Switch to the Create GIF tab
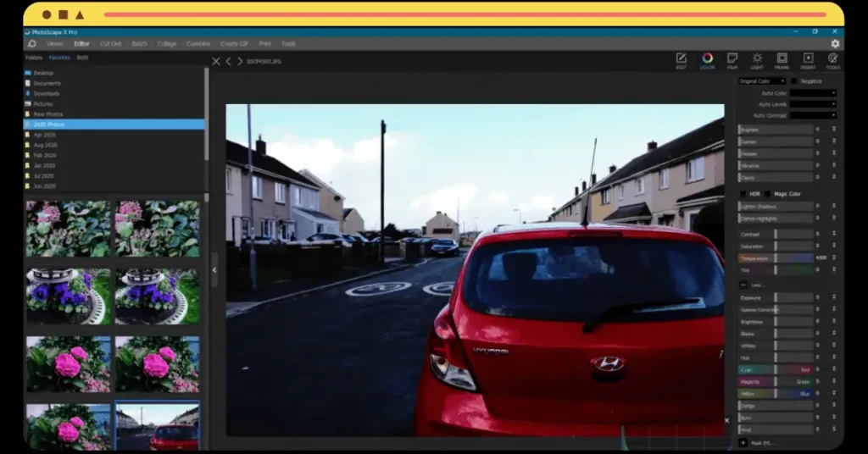The image size is (868, 454). point(234,44)
